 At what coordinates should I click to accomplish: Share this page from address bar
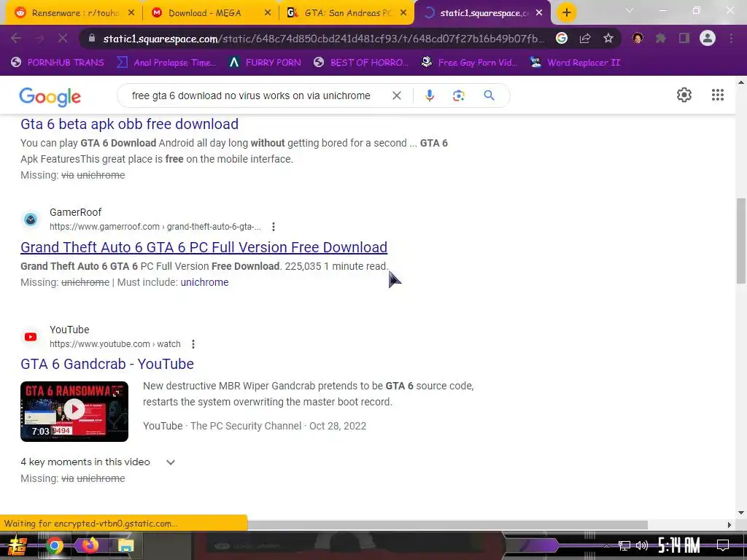(x=585, y=39)
